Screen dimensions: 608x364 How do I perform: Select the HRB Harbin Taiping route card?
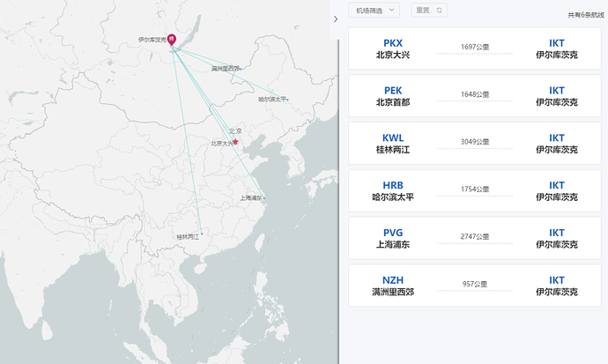click(475, 191)
